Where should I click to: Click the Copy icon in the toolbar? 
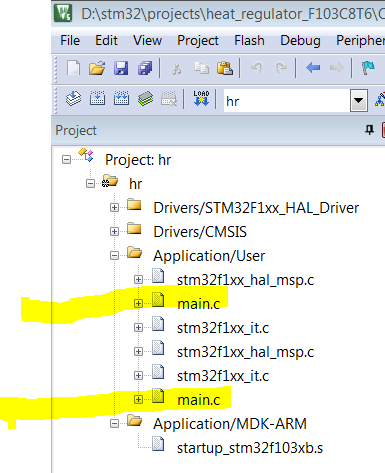pyautogui.click(x=201, y=68)
